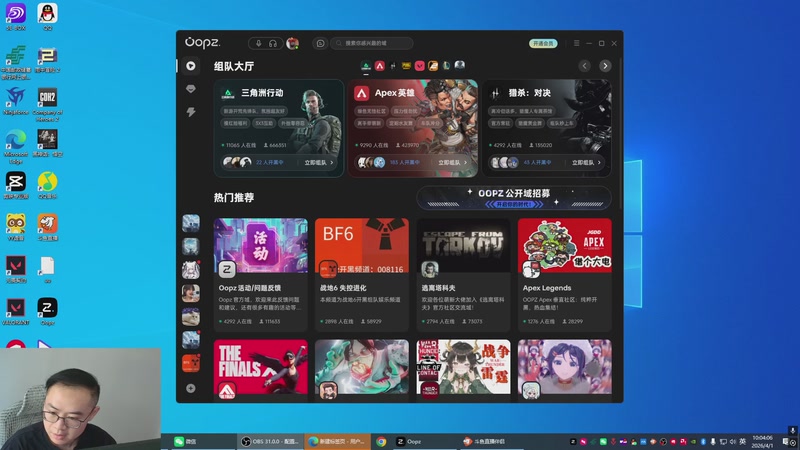Screen dimensions: 800x450
Task: Select the League of Legends game tab icon
Action: pyautogui.click(x=446, y=66)
